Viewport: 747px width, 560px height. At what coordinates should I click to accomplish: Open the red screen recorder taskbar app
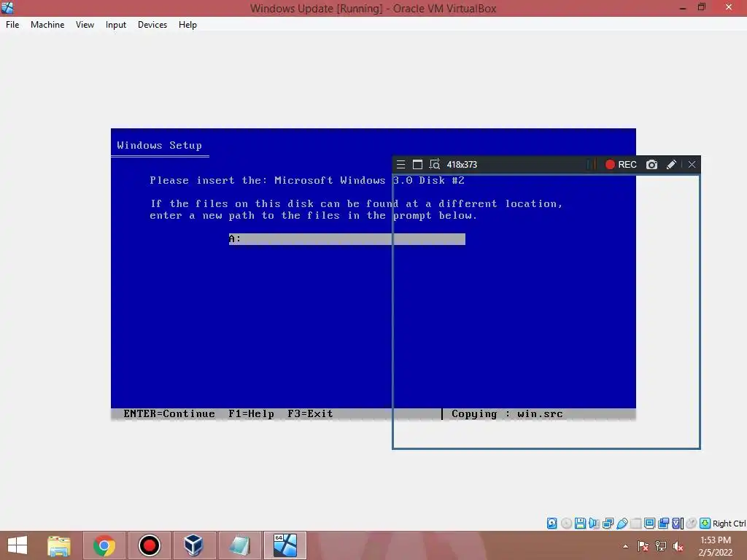[149, 545]
